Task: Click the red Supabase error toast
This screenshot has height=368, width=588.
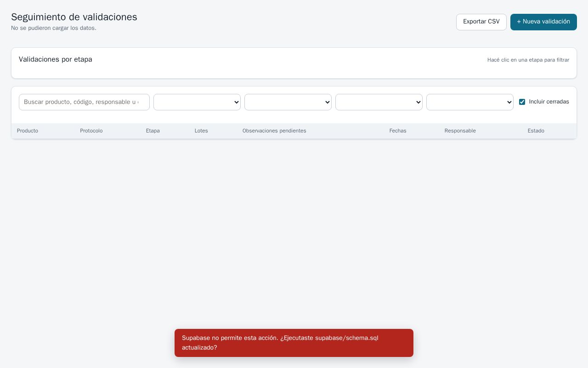Action: [x=294, y=343]
